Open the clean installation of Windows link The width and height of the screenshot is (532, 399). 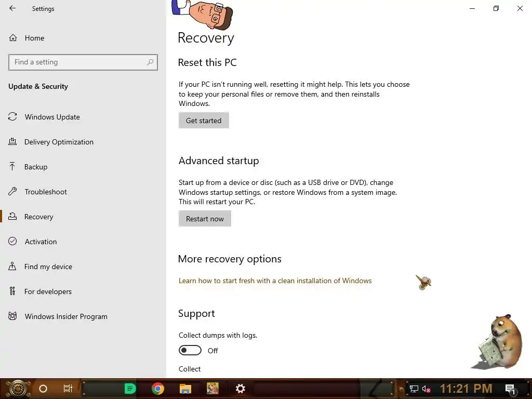tap(275, 281)
